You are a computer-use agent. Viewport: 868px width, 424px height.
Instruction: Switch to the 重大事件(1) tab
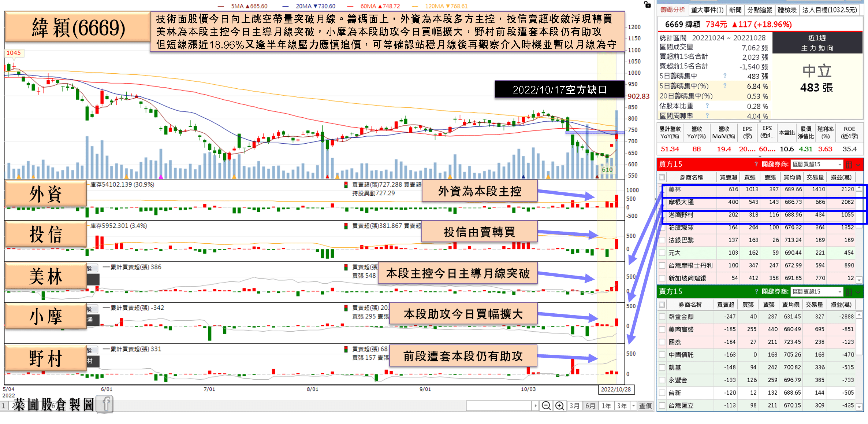point(707,10)
